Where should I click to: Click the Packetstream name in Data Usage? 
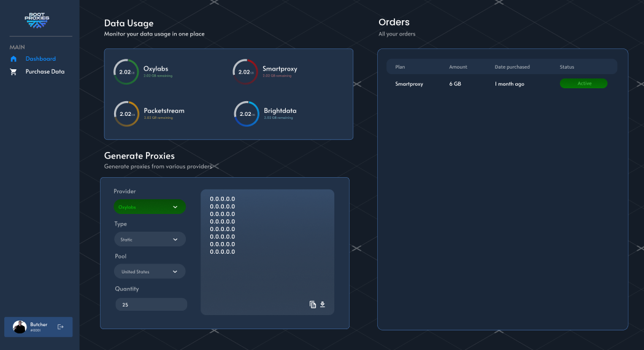coord(164,110)
